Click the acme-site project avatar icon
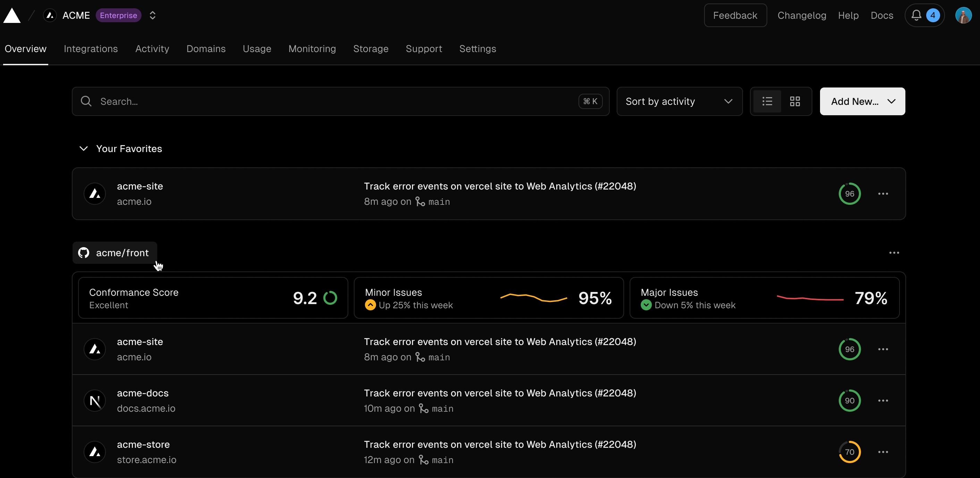This screenshot has height=478, width=980. [95, 194]
